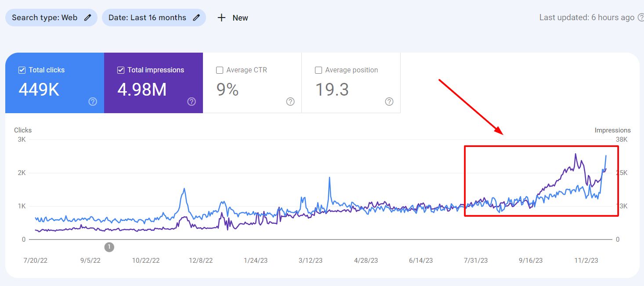Enable the Average position checkbox

click(318, 70)
